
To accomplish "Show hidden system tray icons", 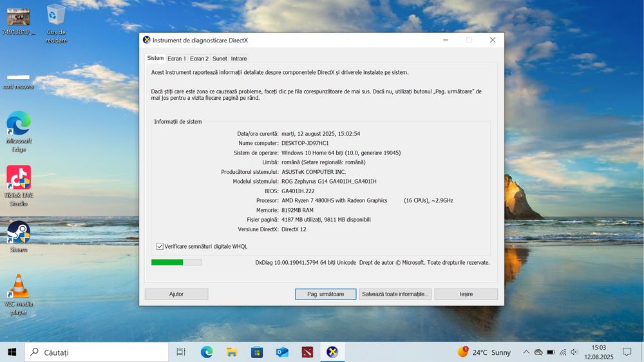I will 526,352.
